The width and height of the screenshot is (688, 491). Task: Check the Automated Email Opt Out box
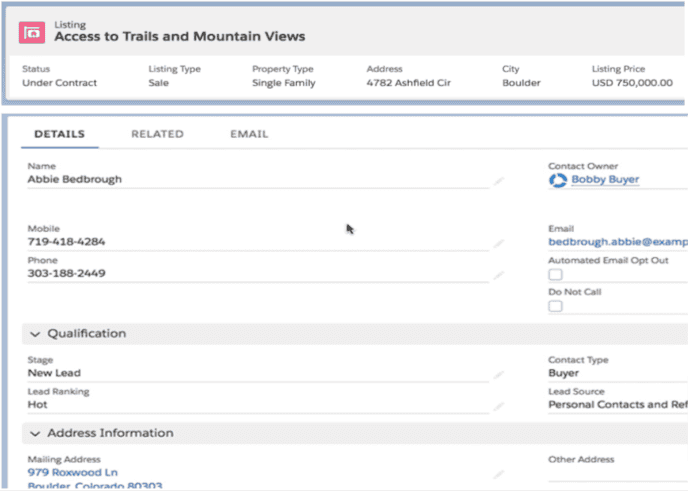coord(555,275)
